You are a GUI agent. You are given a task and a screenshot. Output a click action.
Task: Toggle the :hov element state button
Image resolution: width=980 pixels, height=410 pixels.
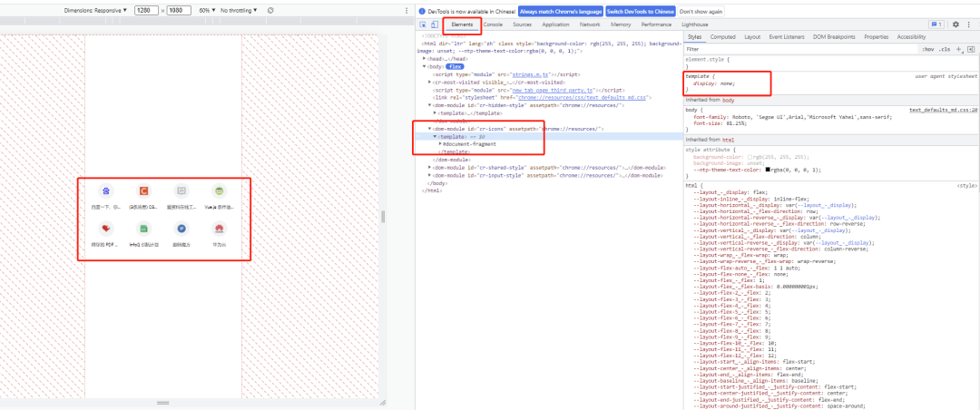coord(928,49)
